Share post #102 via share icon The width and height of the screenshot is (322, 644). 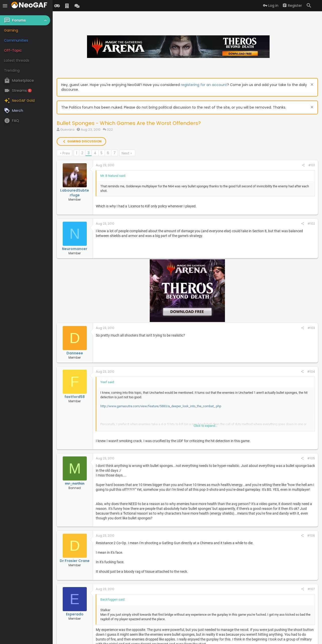click(302, 224)
